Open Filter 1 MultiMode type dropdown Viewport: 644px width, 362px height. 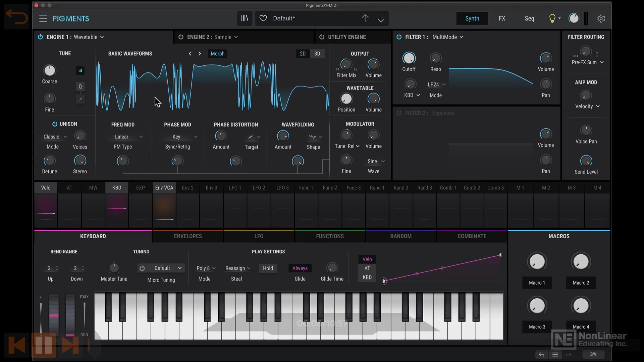(447, 37)
